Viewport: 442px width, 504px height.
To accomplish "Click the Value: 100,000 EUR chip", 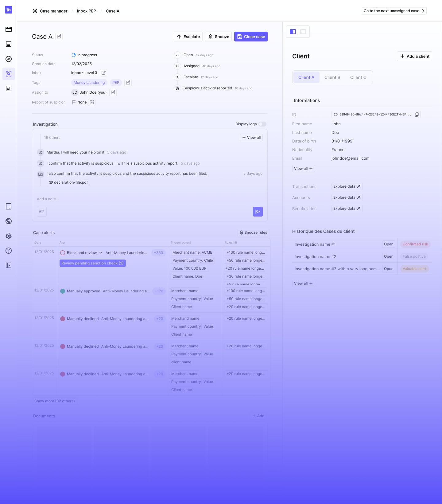I will pyautogui.click(x=190, y=268).
